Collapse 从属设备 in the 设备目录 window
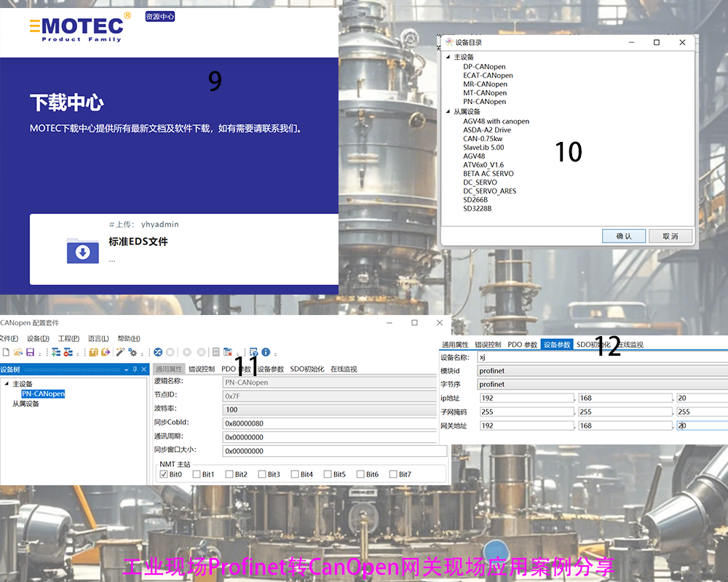Viewport: 728px width, 582px height. coord(448,112)
